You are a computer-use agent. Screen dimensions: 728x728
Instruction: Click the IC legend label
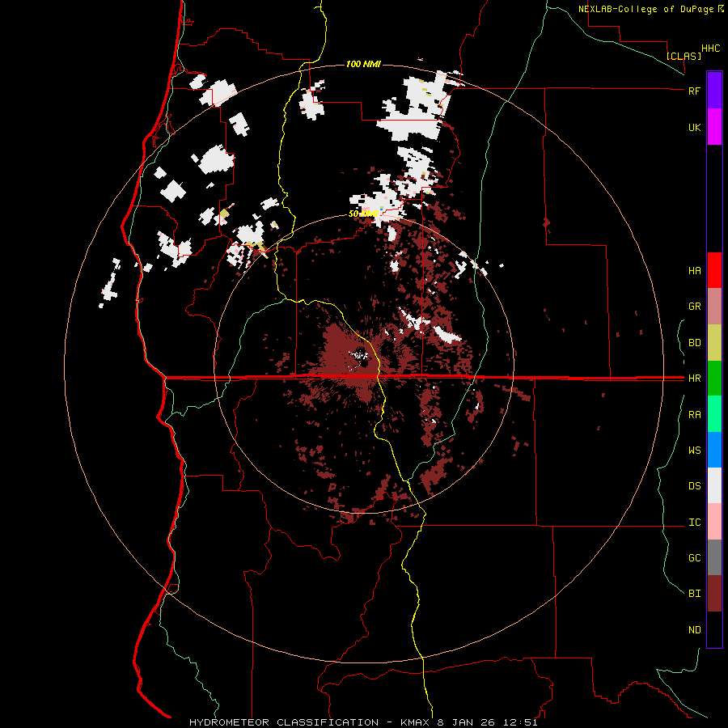pyautogui.click(x=694, y=523)
